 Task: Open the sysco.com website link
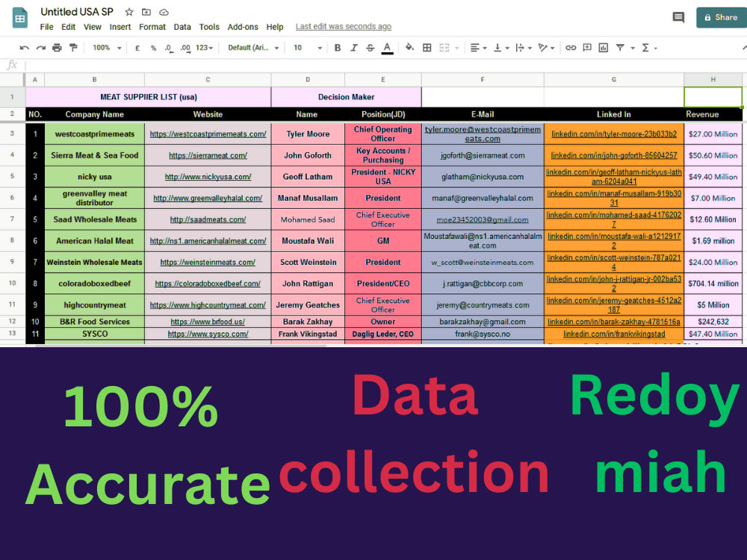pos(208,334)
